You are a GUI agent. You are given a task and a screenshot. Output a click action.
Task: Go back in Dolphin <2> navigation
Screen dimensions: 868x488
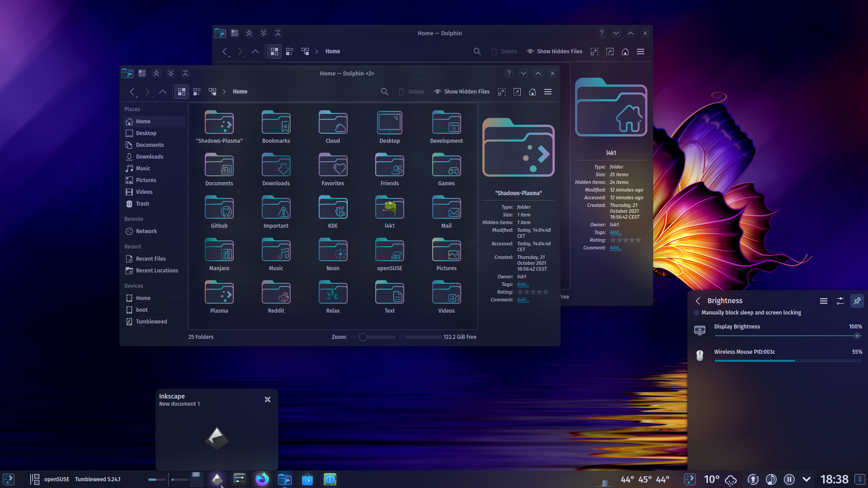[x=132, y=92]
